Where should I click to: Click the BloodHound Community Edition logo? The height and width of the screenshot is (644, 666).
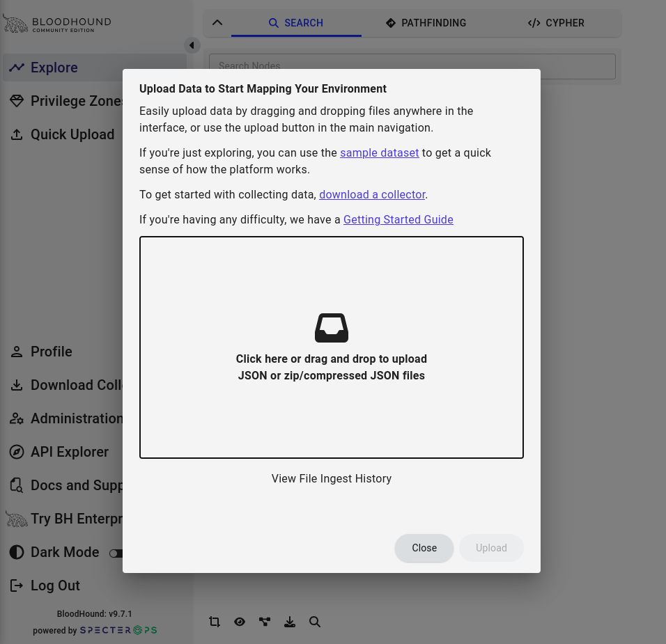57,24
